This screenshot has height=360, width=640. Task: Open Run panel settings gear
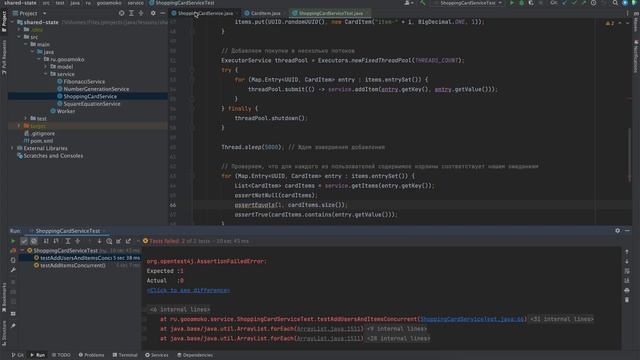[618, 231]
